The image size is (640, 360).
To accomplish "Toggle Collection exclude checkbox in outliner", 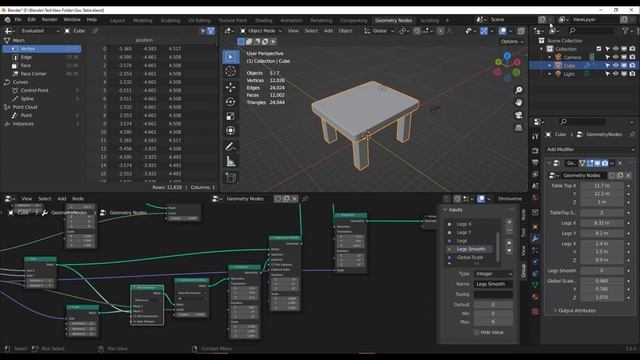I will coord(599,49).
